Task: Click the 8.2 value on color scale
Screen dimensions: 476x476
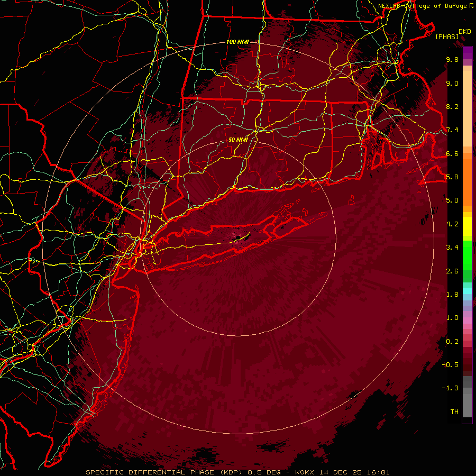Action: [x=452, y=106]
